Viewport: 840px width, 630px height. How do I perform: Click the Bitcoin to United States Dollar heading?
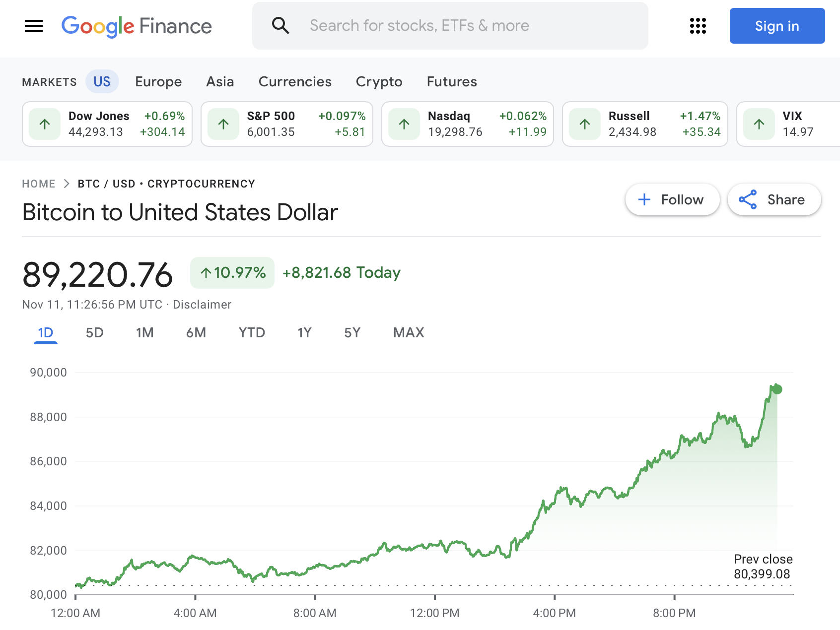[180, 212]
